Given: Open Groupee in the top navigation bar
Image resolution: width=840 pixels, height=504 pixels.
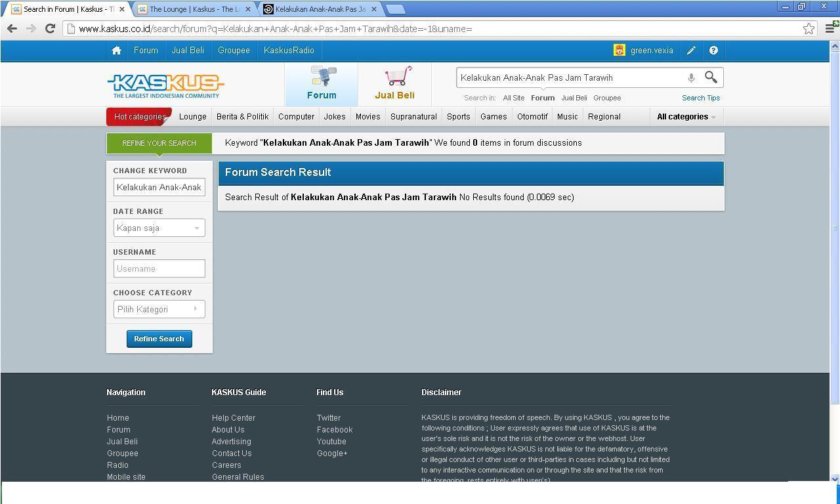Looking at the screenshot, I should coord(234,51).
